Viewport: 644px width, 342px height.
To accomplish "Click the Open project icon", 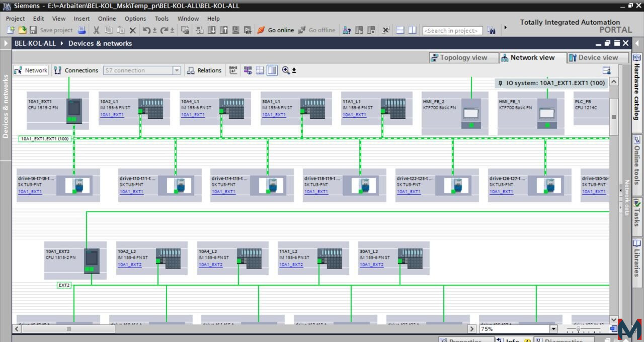I will click(x=22, y=30).
